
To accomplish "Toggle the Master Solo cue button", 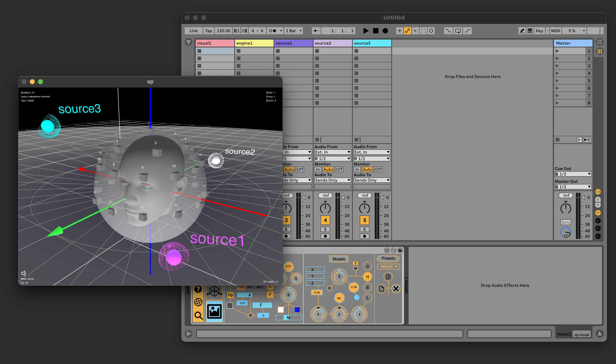I will (x=566, y=222).
